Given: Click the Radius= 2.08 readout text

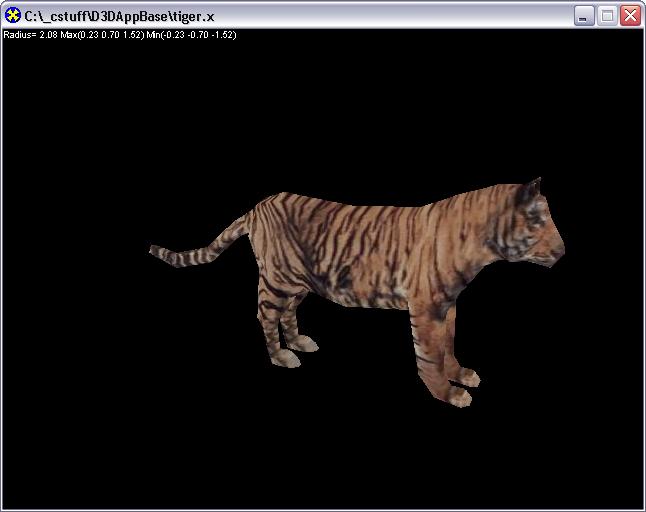Looking at the screenshot, I should (x=31, y=35).
